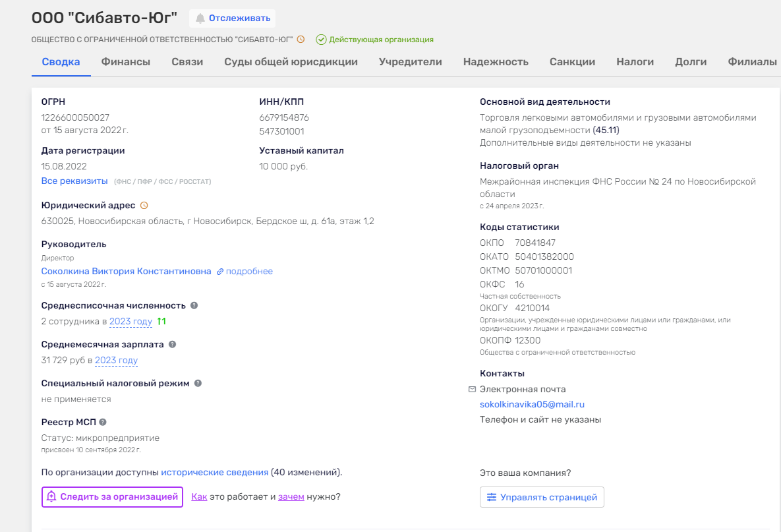The width and height of the screenshot is (781, 532).
Task: Click the подробнее link
Action: tap(250, 272)
